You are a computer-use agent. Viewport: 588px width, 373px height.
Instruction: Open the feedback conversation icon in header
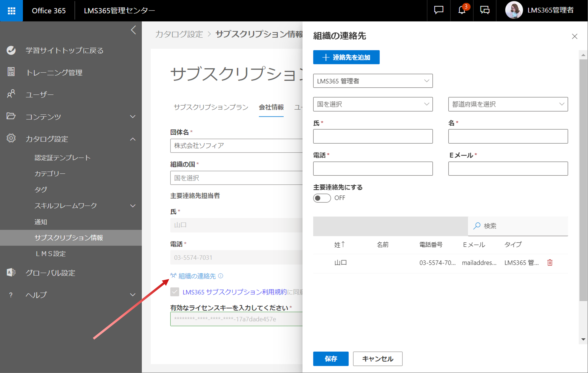click(485, 10)
